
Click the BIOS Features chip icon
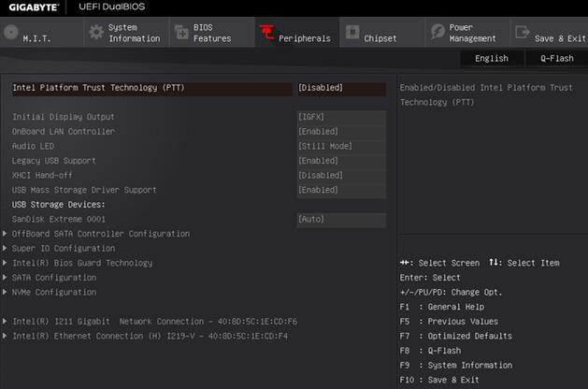(x=181, y=33)
